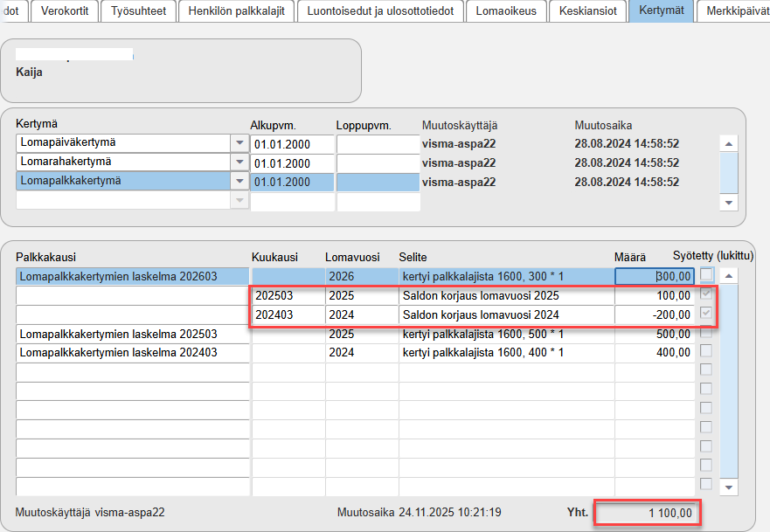The image size is (770, 532).
Task: Select Lomapalkkakertymien laskelma 202403 row
Action: coord(133,353)
